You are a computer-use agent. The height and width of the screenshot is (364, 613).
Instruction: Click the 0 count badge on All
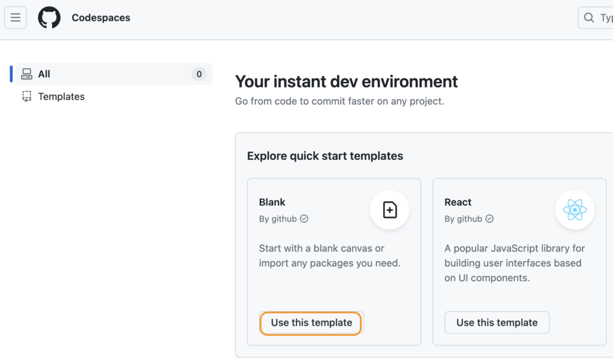(x=199, y=74)
